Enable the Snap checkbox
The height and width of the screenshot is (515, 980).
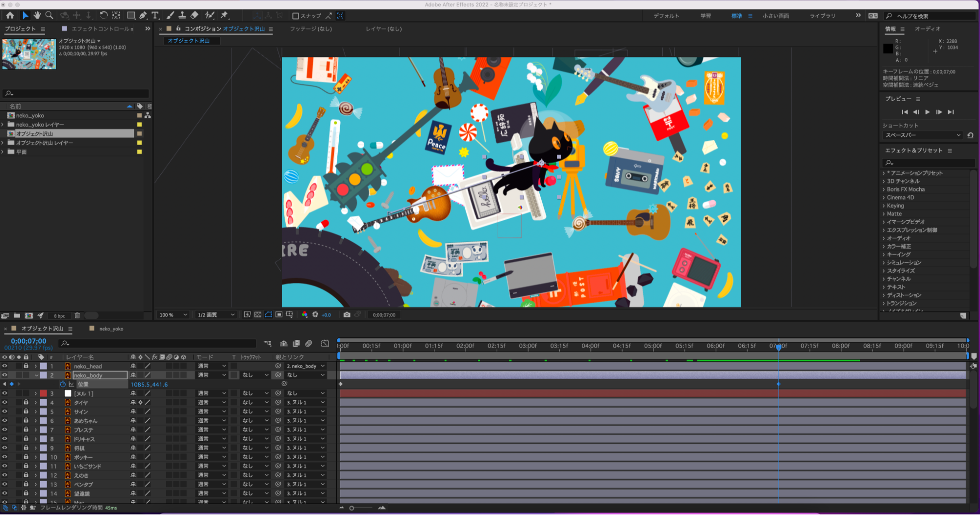[296, 16]
